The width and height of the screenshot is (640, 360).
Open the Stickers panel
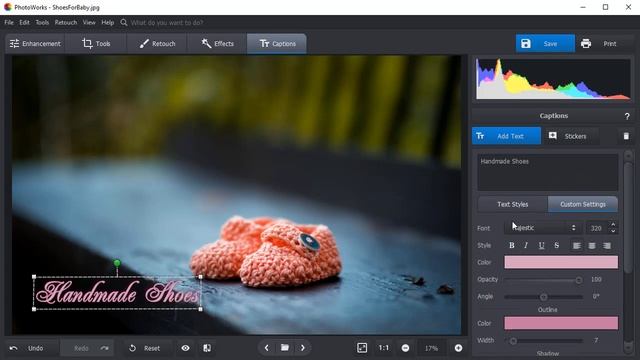(x=570, y=136)
